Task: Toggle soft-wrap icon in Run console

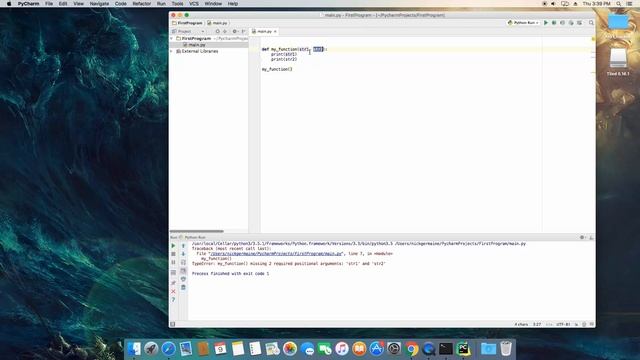Action: (183, 262)
